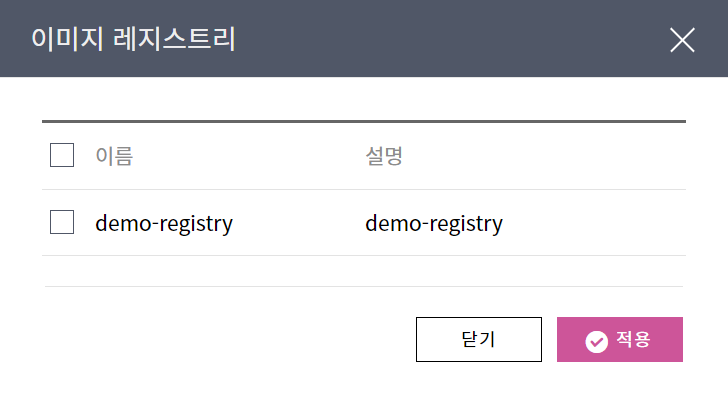This screenshot has width=728, height=407.
Task: Cancel the dialog using 닫기
Action: [x=478, y=339]
